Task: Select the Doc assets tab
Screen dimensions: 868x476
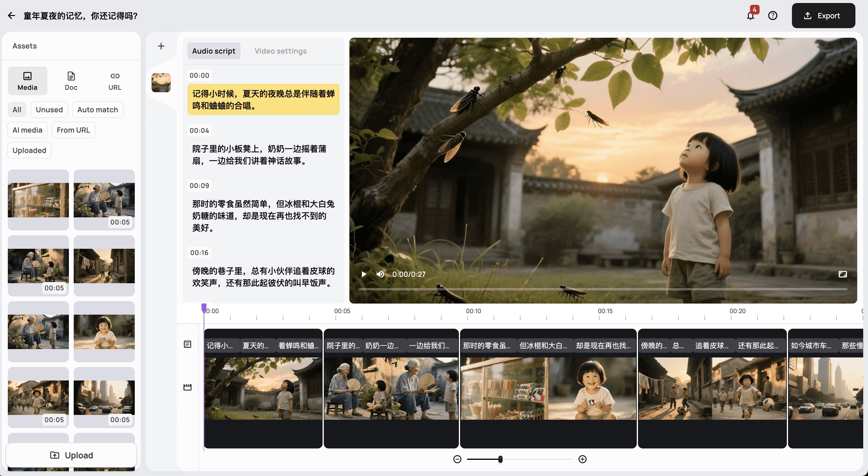Action: (x=71, y=81)
